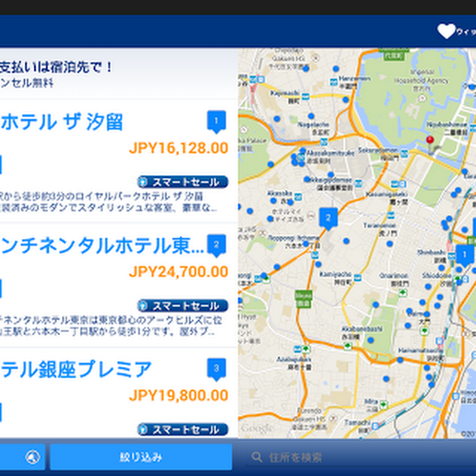Click price JPY16,128.00
Screen dimensions: 476x476
click(x=179, y=148)
